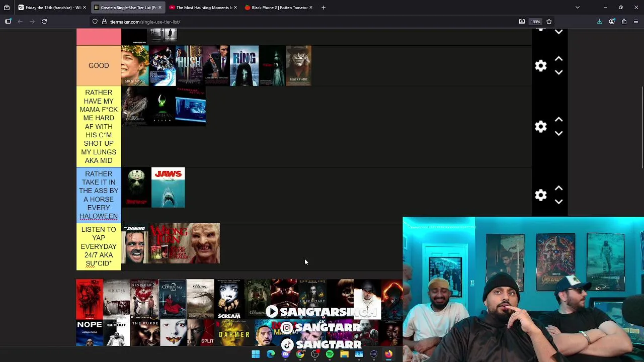Open settings gear for the HORSE EVERY HALLOWEEN tier
This screenshot has height=362, width=644.
tap(541, 195)
